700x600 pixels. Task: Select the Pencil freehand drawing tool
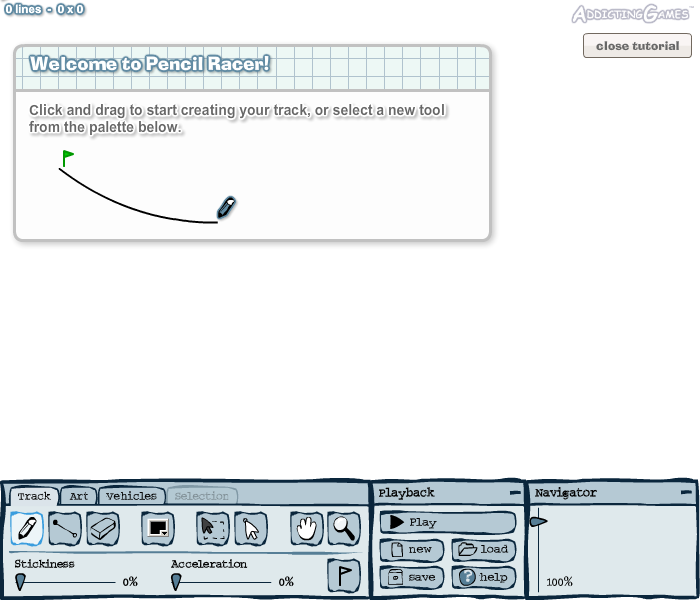point(27,529)
